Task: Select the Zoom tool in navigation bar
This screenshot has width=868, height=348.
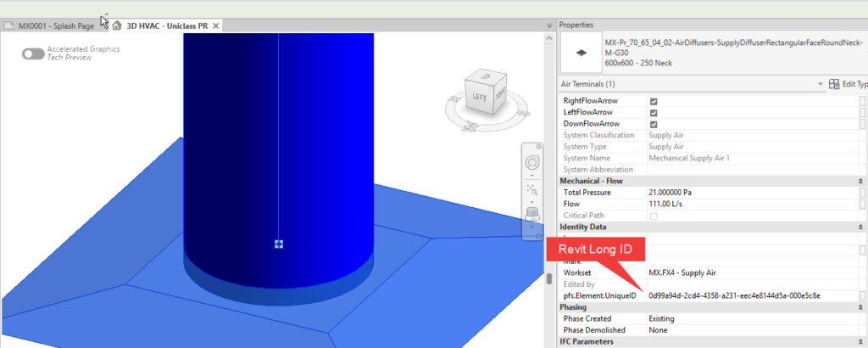Action: point(532,188)
